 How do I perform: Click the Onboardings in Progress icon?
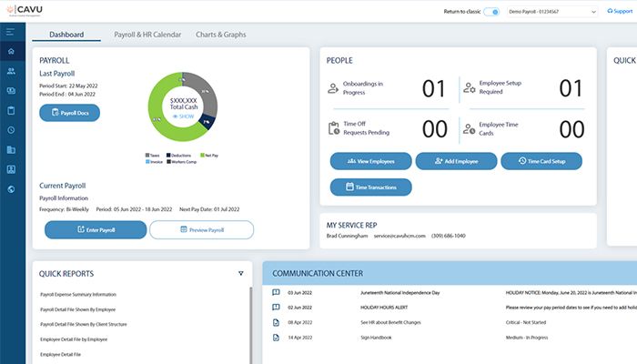tap(334, 88)
